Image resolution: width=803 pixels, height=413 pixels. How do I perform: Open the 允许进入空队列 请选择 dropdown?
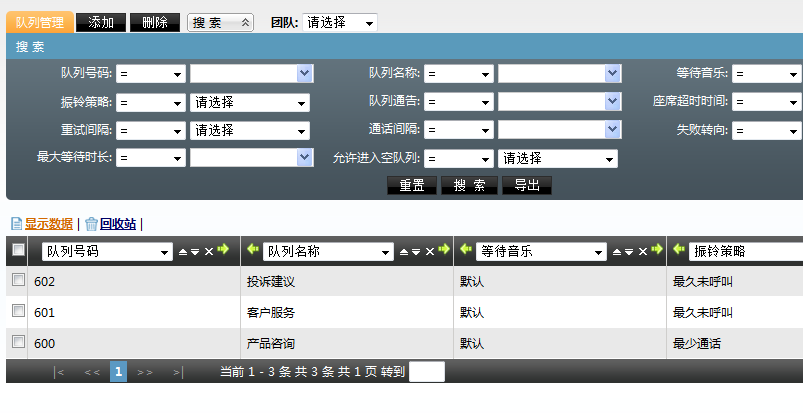pyautogui.click(x=557, y=158)
